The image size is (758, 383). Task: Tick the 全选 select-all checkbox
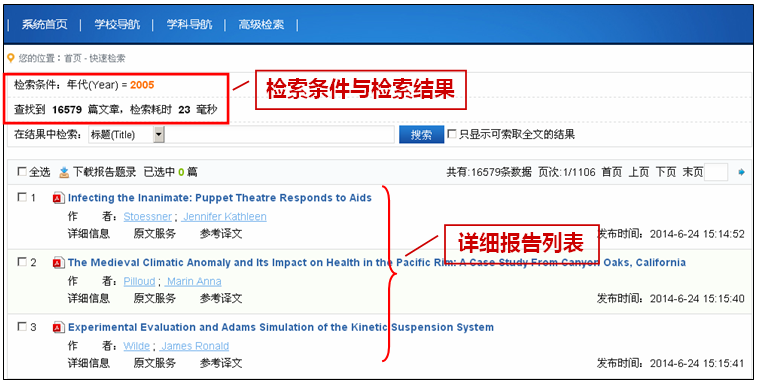point(22,172)
